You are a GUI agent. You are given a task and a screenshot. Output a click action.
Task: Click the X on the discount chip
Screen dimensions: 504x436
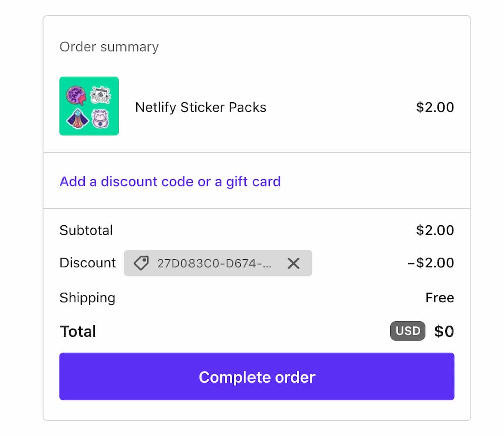(x=294, y=263)
